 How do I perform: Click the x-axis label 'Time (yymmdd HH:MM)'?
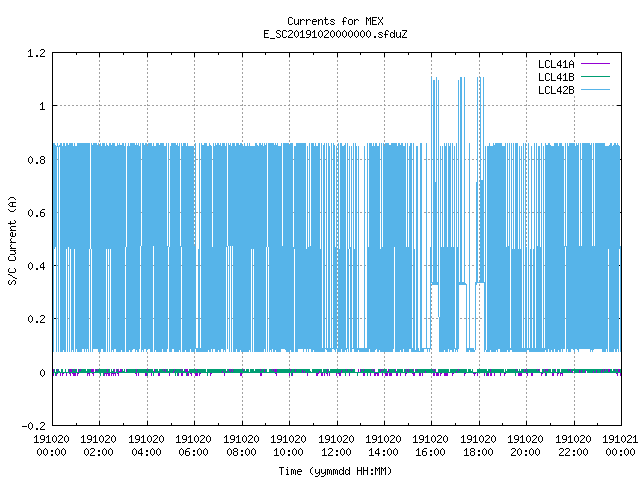(335, 471)
